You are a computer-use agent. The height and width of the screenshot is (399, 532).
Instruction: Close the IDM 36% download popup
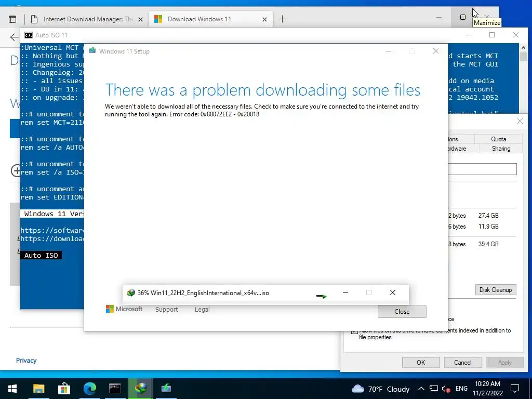coord(393,292)
